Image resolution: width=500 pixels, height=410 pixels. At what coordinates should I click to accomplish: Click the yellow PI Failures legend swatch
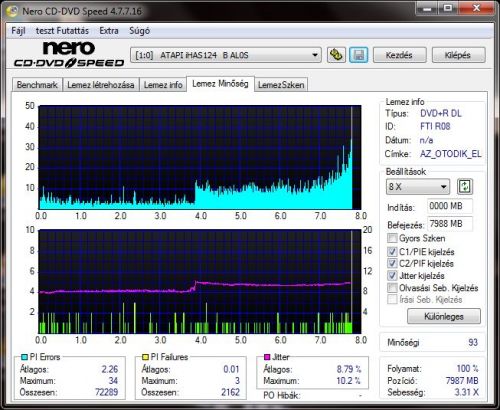[145, 357]
